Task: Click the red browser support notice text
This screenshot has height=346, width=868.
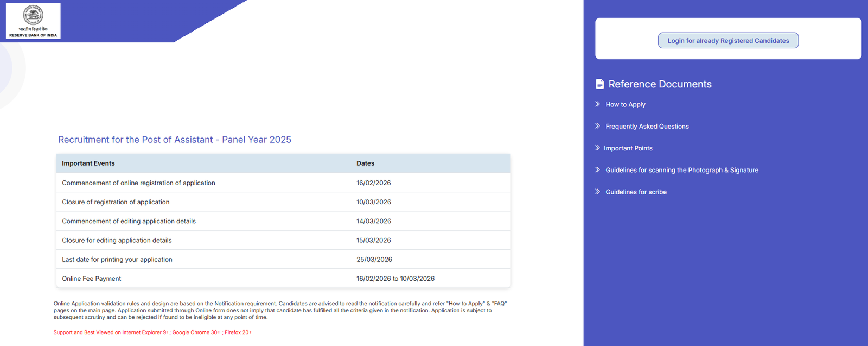Action: 152,332
